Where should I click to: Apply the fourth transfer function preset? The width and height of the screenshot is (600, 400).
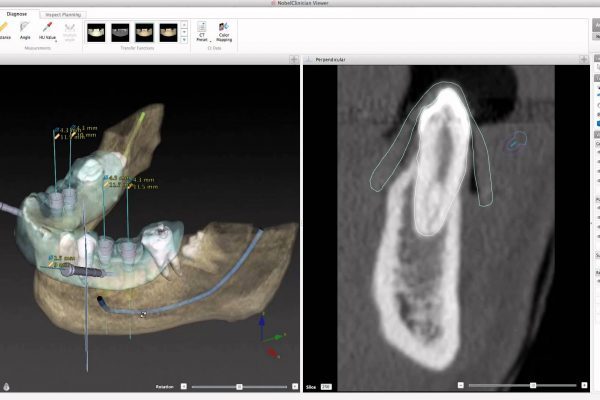coord(168,32)
